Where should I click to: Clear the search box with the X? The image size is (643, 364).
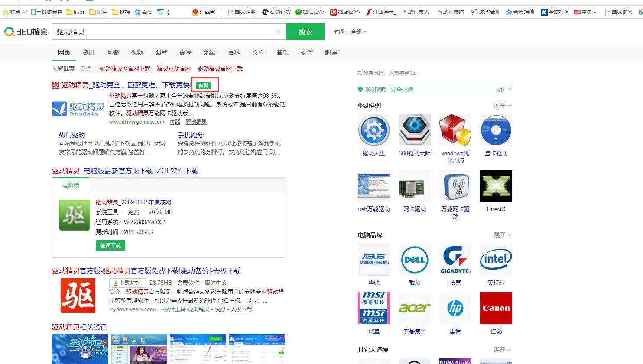tap(278, 32)
